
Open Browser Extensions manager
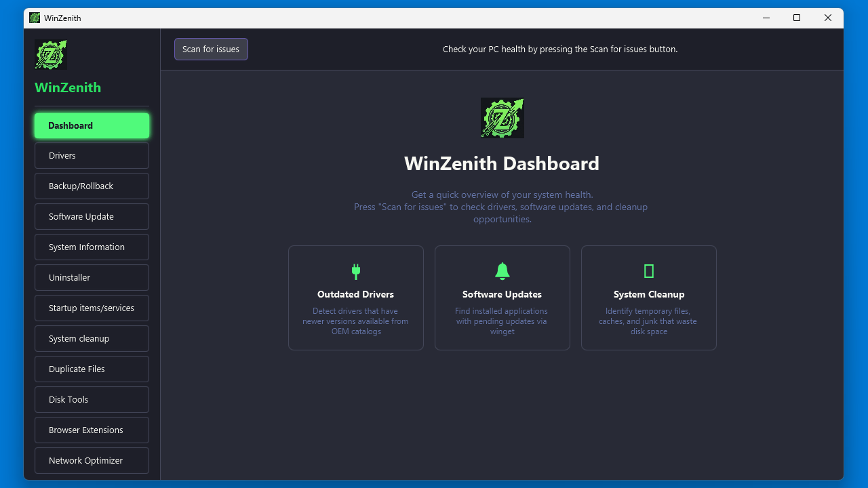pos(92,430)
